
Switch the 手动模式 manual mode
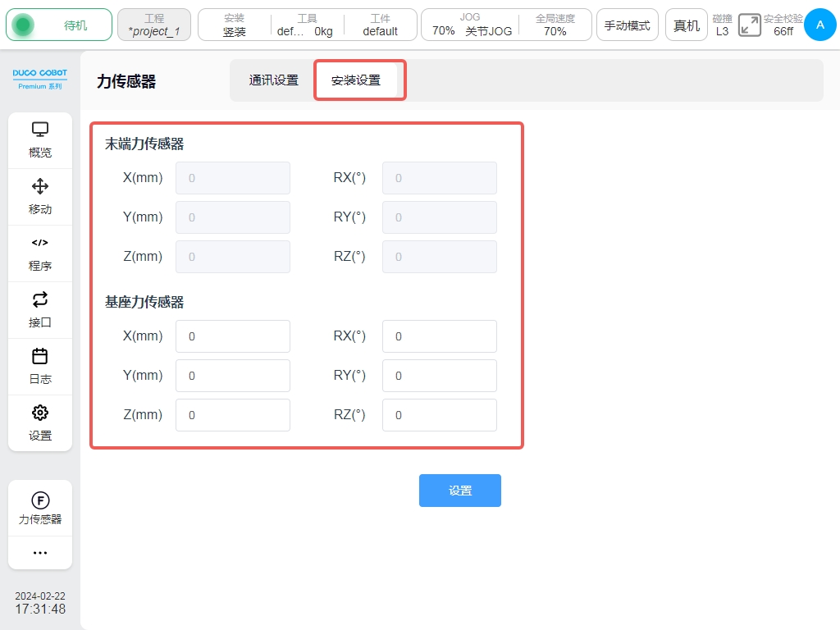[627, 25]
